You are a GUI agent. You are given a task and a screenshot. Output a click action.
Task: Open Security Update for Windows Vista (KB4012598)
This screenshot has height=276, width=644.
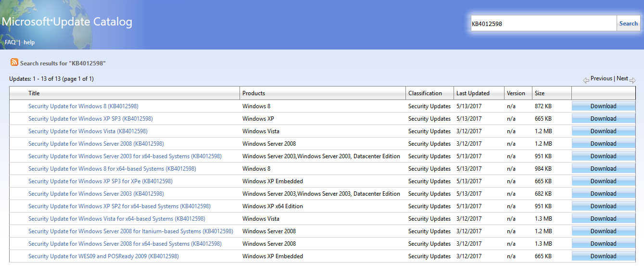[x=88, y=131]
